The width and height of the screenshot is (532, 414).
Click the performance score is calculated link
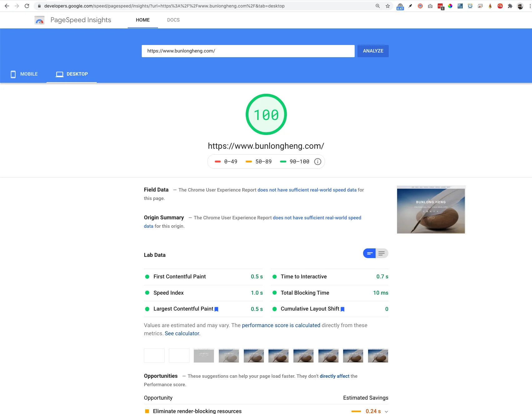tap(281, 325)
